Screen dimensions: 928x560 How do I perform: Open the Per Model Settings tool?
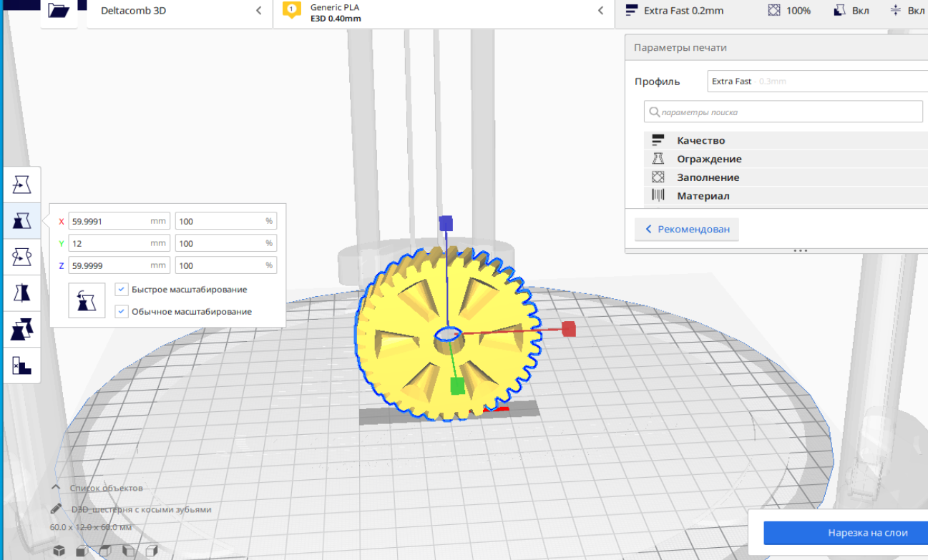22,330
